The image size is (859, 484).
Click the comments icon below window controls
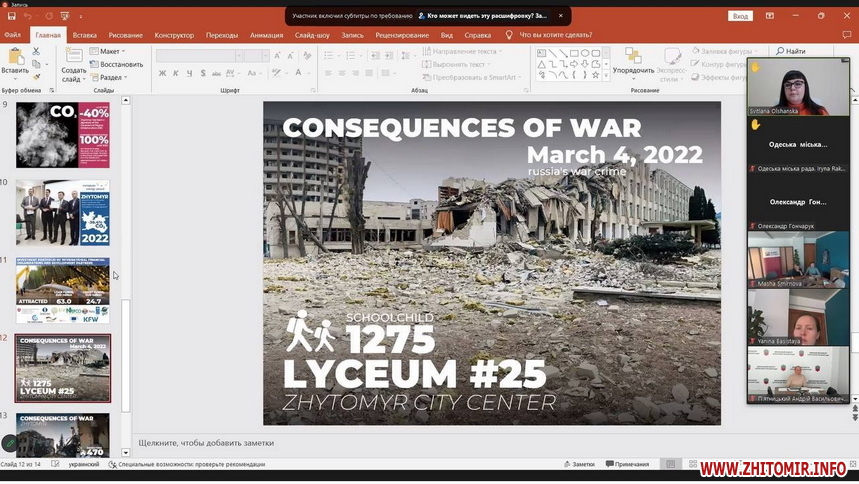point(848,35)
